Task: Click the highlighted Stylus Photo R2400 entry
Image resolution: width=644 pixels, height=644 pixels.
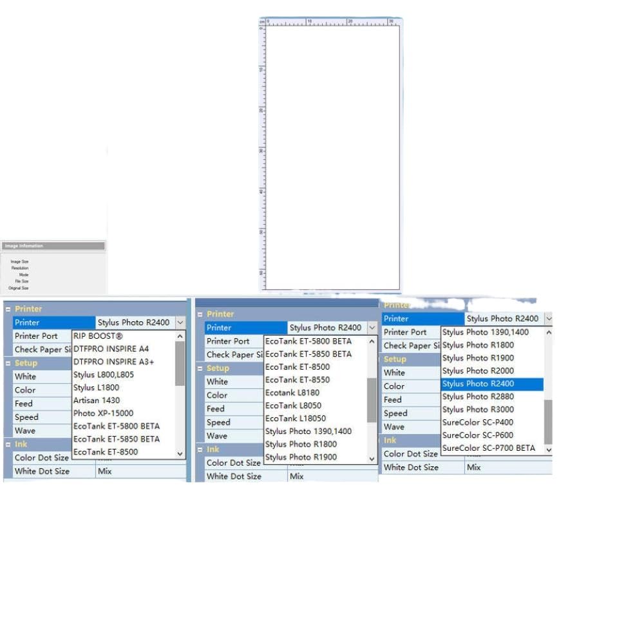Action: point(492,384)
